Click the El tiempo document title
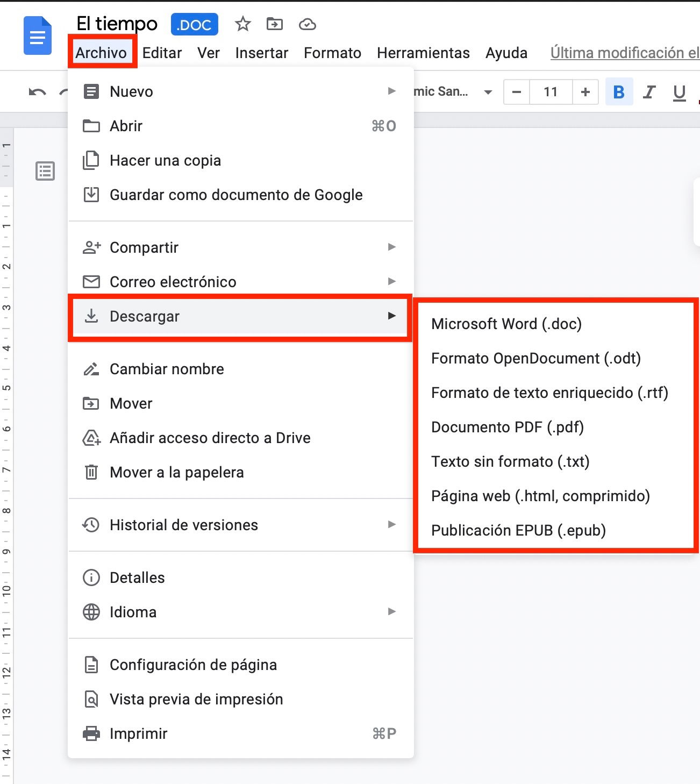 tap(117, 24)
